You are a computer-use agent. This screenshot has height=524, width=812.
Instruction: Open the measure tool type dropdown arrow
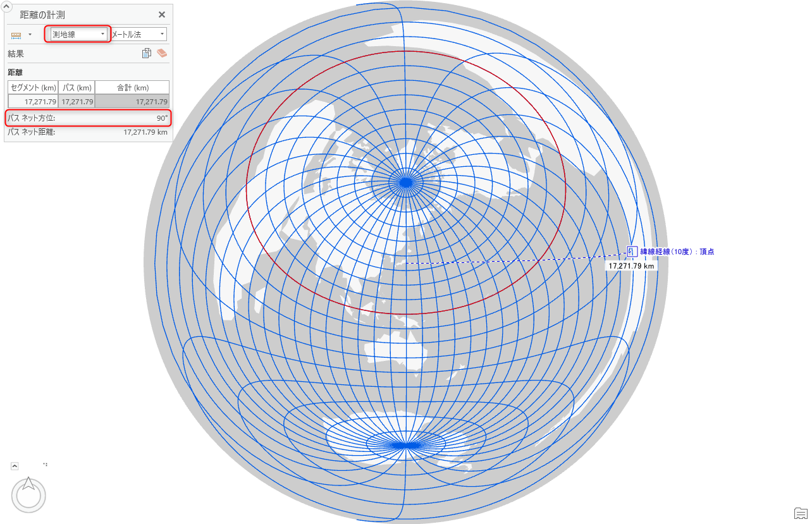(30, 34)
